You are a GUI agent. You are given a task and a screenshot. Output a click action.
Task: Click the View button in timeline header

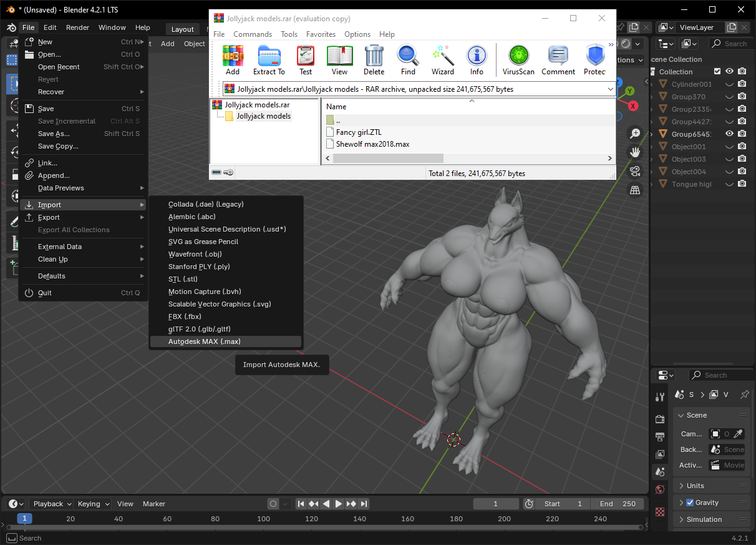125,504
